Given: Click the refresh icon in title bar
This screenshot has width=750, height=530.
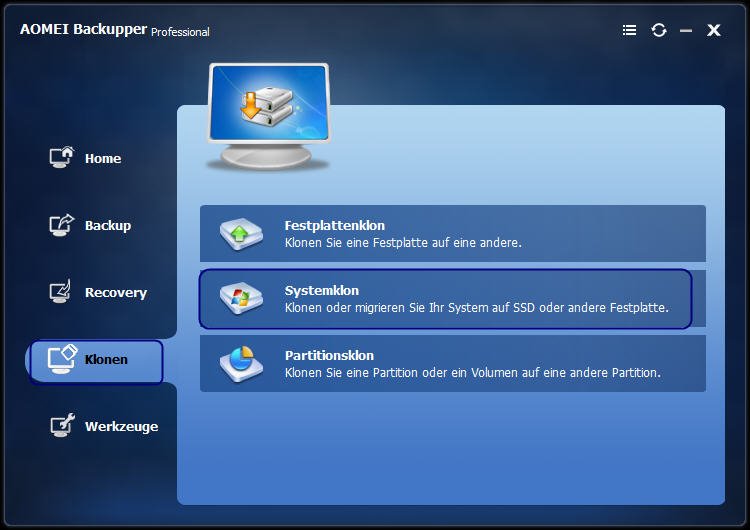Looking at the screenshot, I should [x=659, y=30].
